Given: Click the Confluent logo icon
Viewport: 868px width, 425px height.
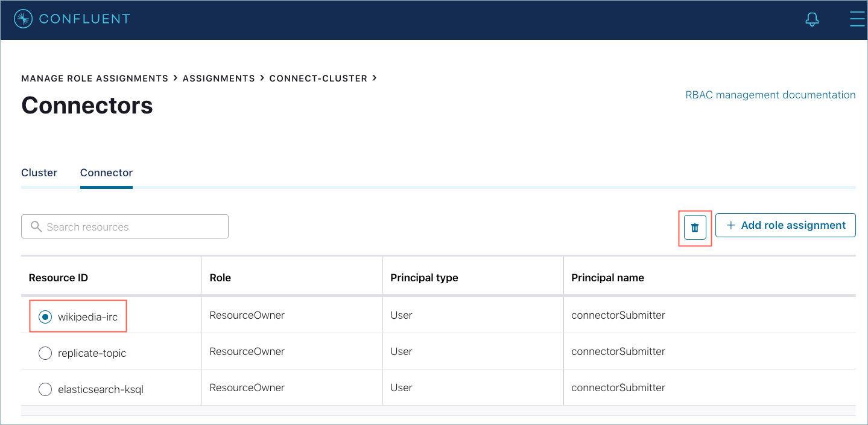Looking at the screenshot, I should click(23, 19).
